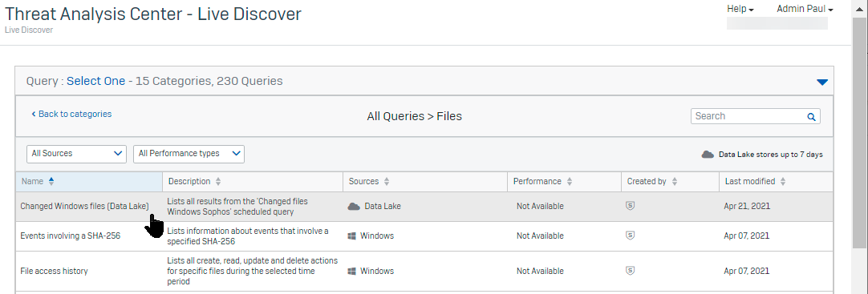Open the All Sources dropdown
868x294 pixels.
pos(76,154)
